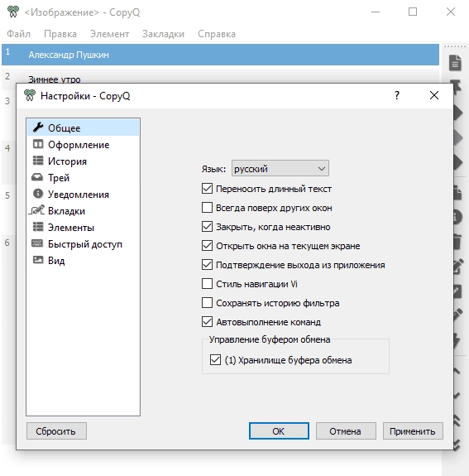Open the Правка menu
This screenshot has height=476, width=469.
[60, 34]
